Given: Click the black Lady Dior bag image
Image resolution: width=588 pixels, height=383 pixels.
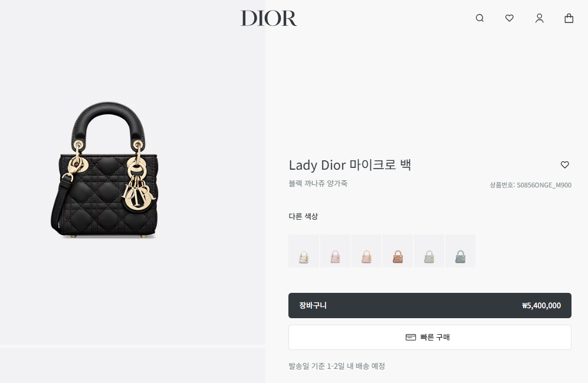Looking at the screenshot, I should pyautogui.click(x=104, y=170).
